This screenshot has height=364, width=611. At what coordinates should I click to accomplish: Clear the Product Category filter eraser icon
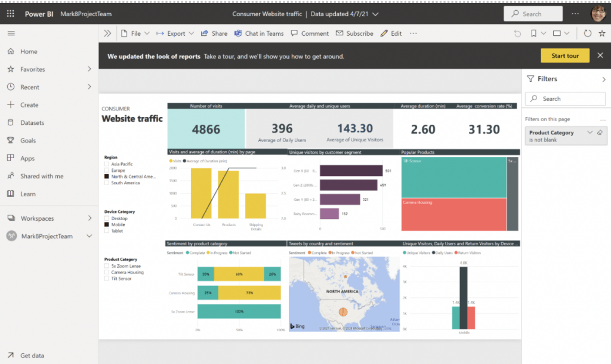click(600, 132)
